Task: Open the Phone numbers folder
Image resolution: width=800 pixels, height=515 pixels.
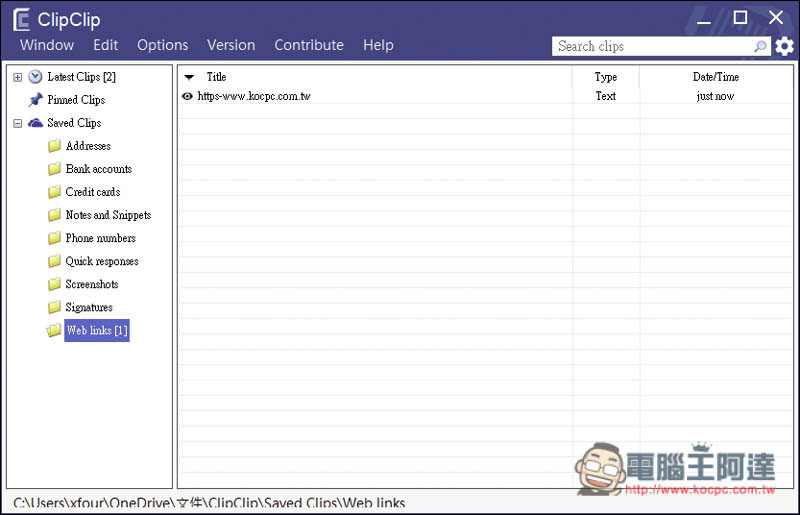Action: [x=101, y=238]
